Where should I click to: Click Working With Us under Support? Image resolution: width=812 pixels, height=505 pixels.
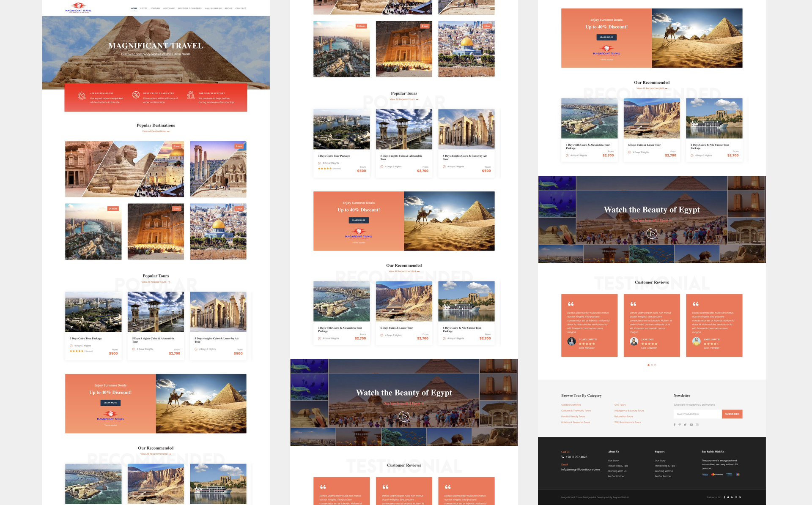point(664,471)
